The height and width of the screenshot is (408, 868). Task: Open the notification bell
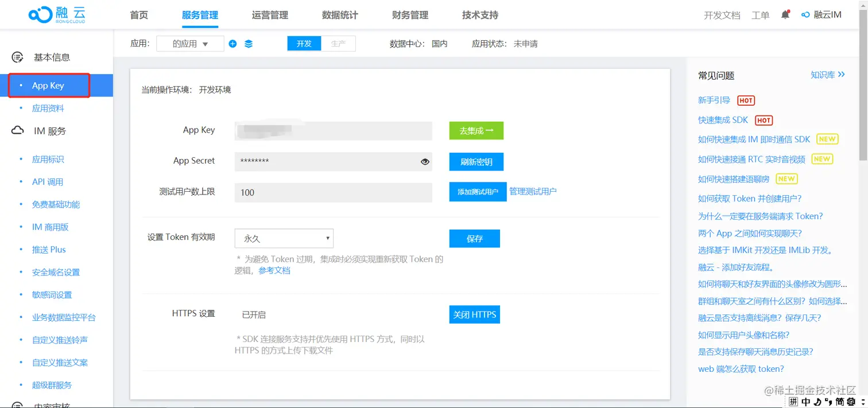coord(785,15)
